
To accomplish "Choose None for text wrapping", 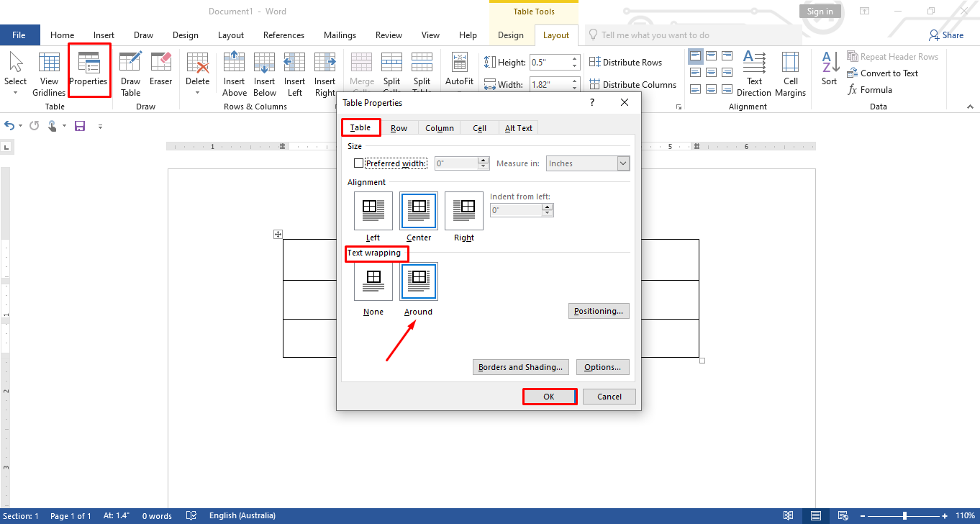I will coord(373,281).
